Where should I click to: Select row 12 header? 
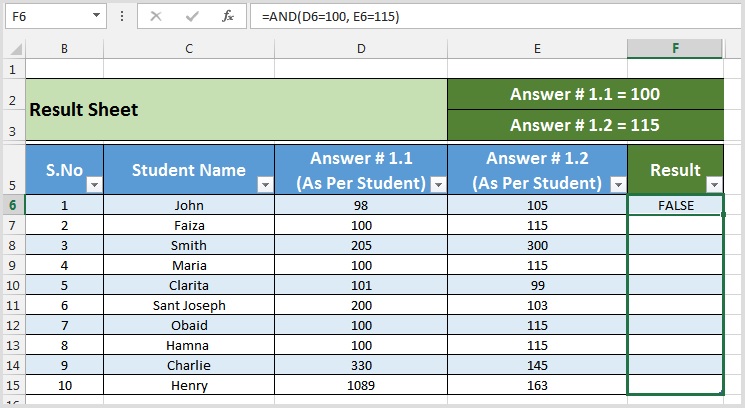coord(13,325)
